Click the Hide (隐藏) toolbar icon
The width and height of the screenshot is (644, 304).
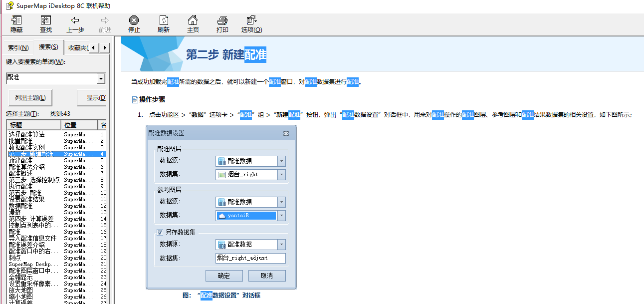point(16,20)
